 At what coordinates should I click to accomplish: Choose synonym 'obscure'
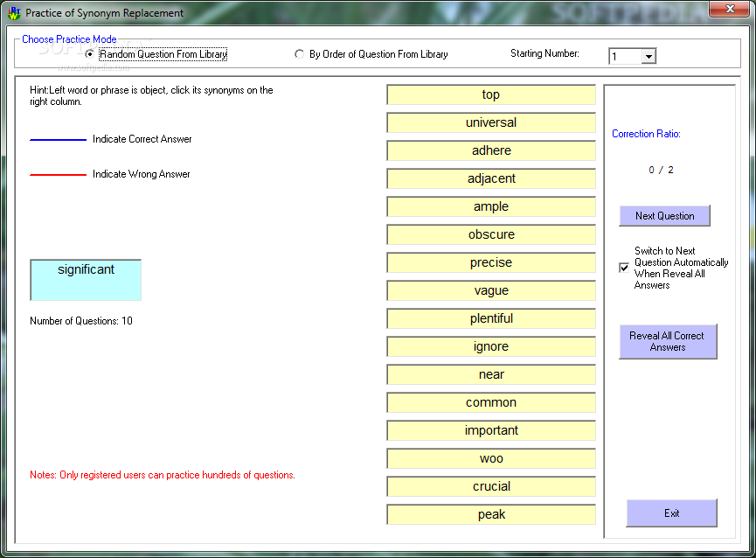[491, 235]
